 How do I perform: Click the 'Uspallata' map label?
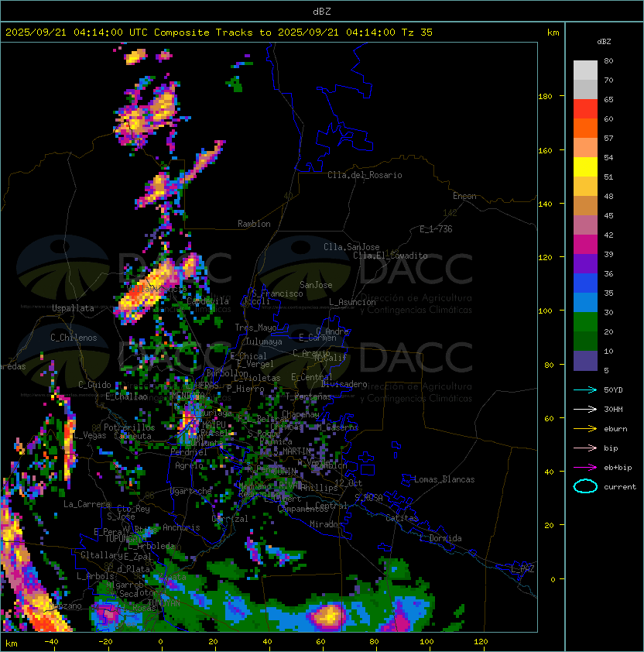[x=73, y=308]
